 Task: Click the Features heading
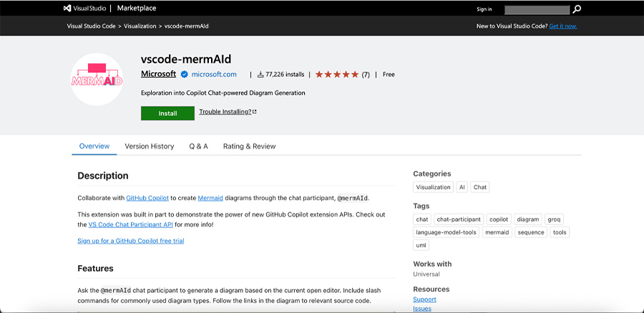[x=95, y=268]
